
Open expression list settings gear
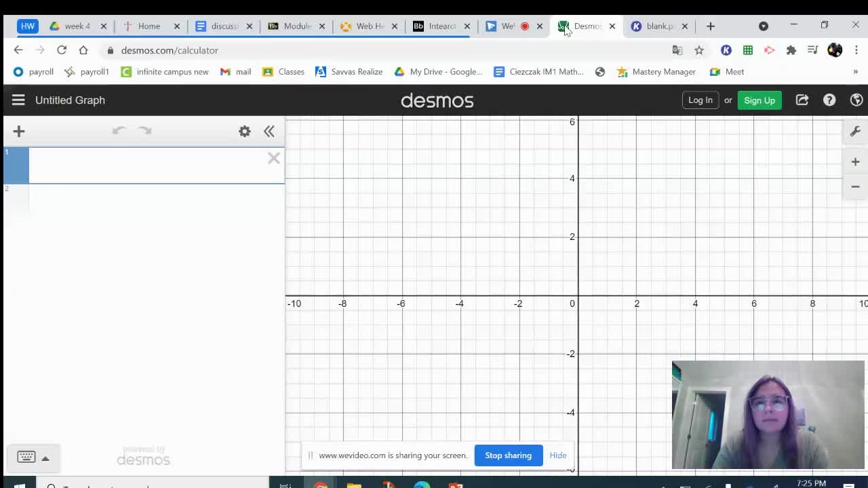245,131
